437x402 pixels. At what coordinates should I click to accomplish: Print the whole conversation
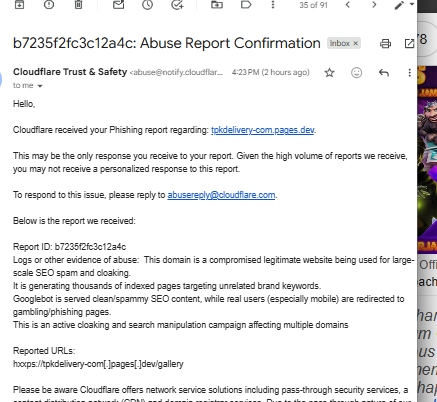tap(386, 44)
